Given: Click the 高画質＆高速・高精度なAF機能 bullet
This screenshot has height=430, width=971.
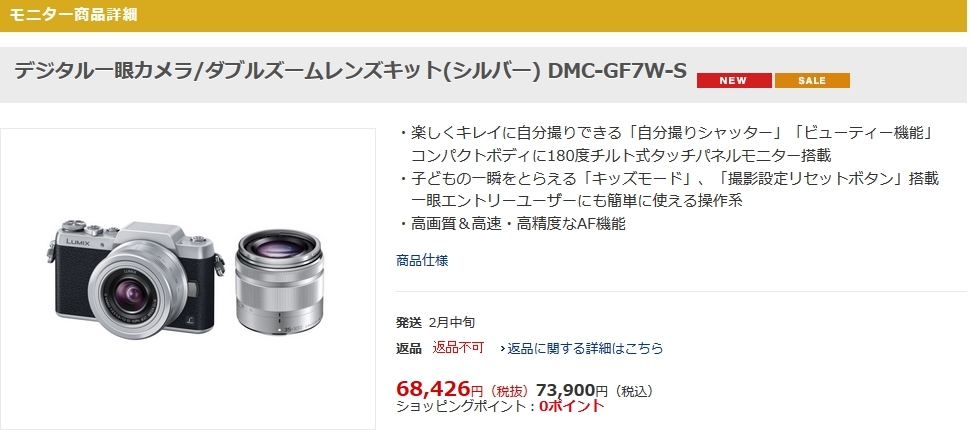Looking at the screenshot, I should [x=512, y=224].
